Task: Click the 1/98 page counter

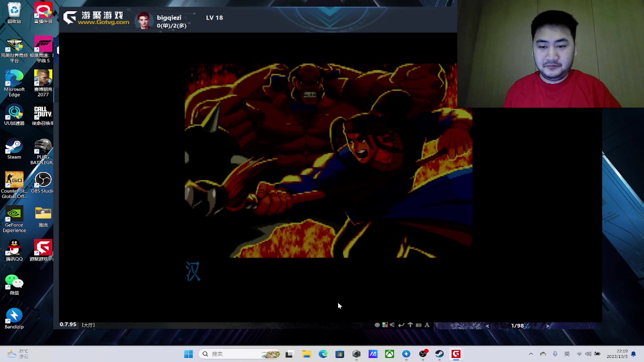Action: point(517,326)
